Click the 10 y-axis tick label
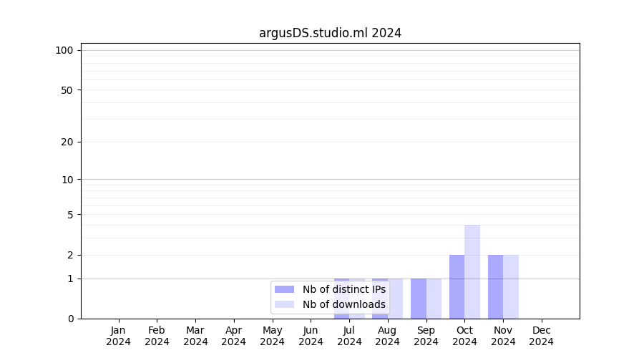This screenshot has height=358, width=644. (67, 180)
